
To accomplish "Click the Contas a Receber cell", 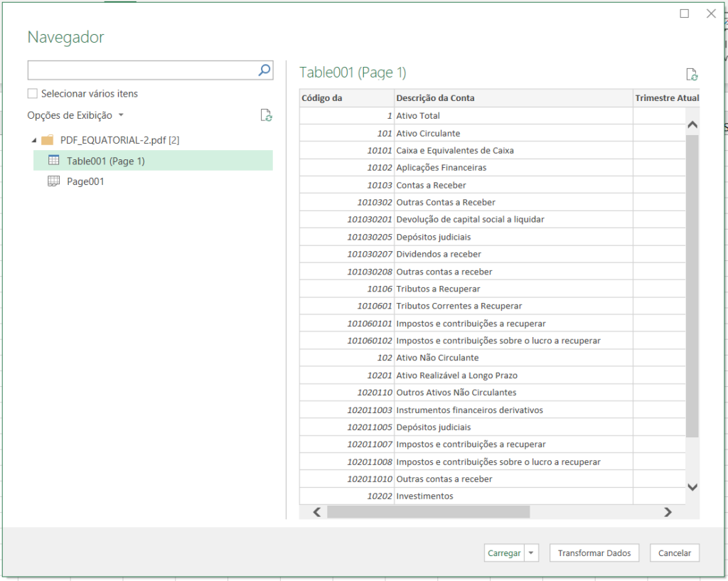I will coord(513,186).
